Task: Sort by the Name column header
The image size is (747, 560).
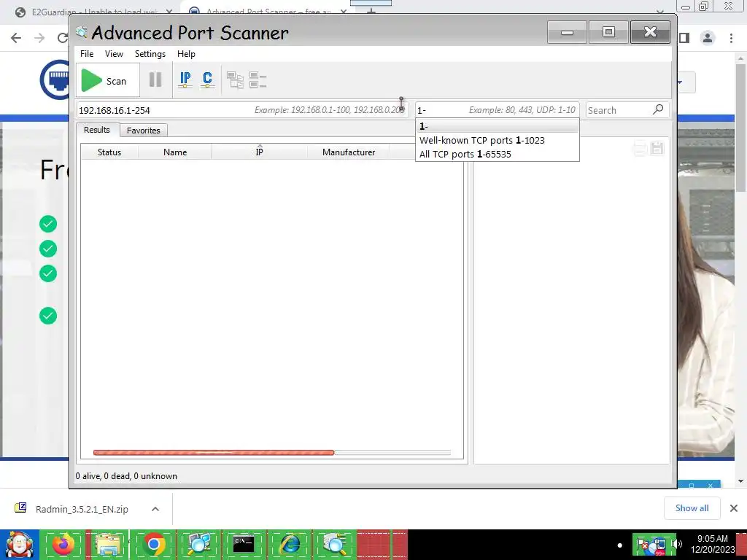Action: pos(175,152)
